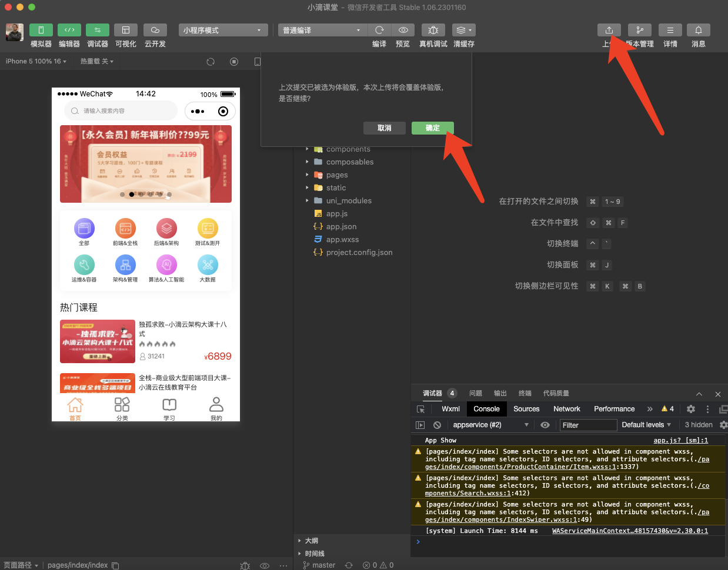The width and height of the screenshot is (728, 570).
Task: Click the 预览 preview eye icon
Action: point(403,30)
